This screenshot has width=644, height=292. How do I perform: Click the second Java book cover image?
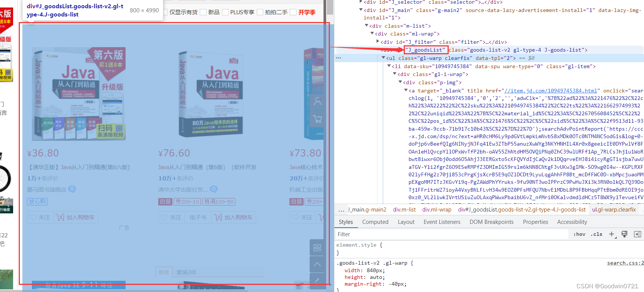210,94
